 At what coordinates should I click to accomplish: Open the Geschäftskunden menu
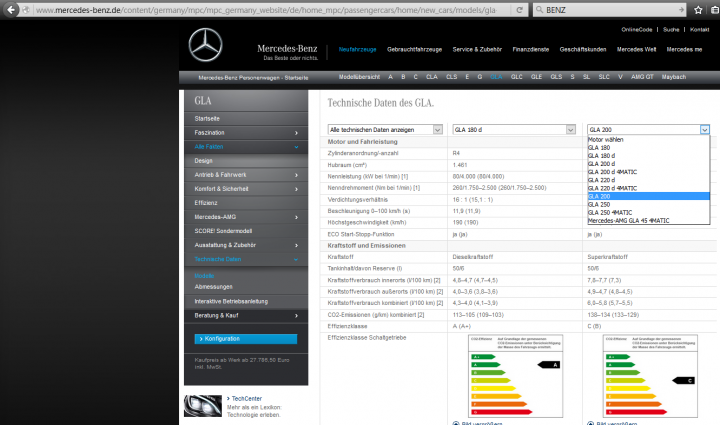click(x=583, y=50)
